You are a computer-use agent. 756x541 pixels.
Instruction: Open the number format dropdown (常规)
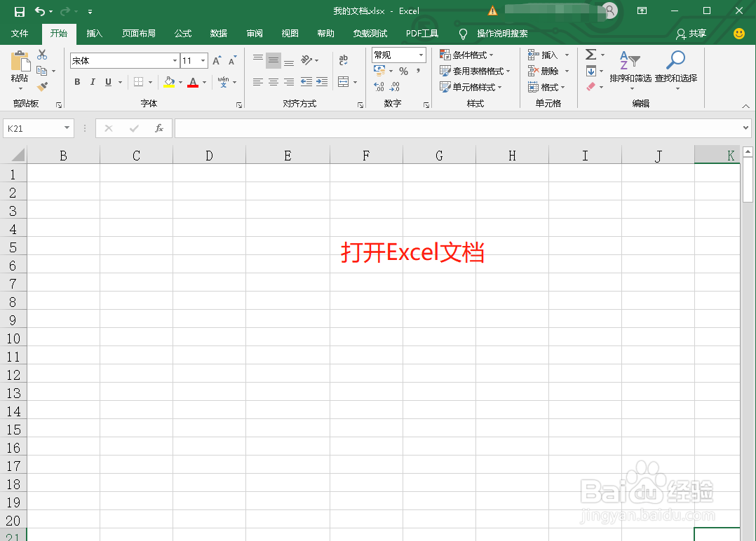421,55
